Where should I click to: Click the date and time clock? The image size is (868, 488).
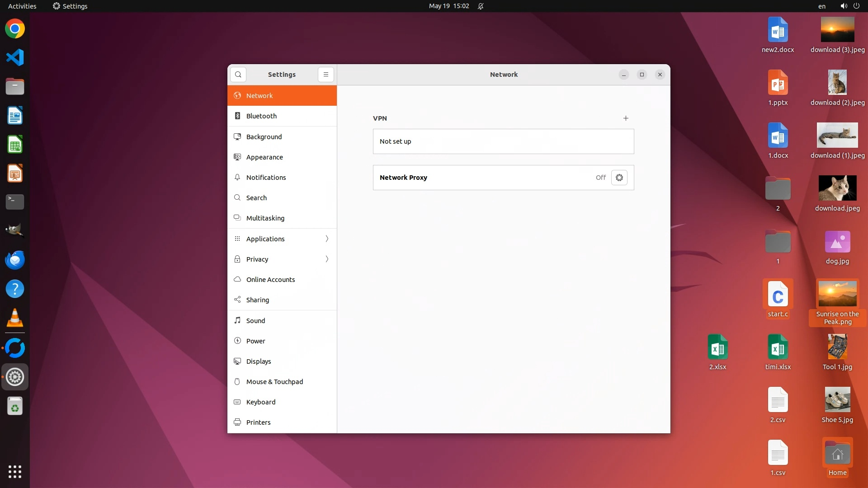point(448,6)
